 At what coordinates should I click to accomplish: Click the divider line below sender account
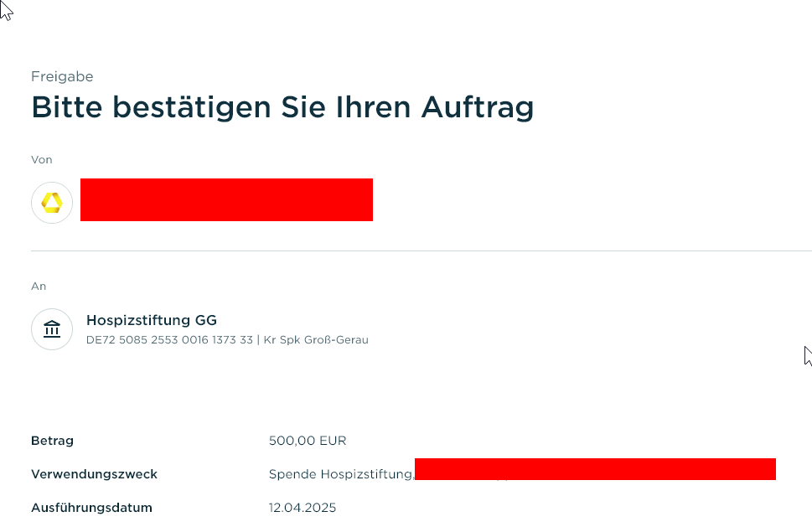(x=419, y=251)
